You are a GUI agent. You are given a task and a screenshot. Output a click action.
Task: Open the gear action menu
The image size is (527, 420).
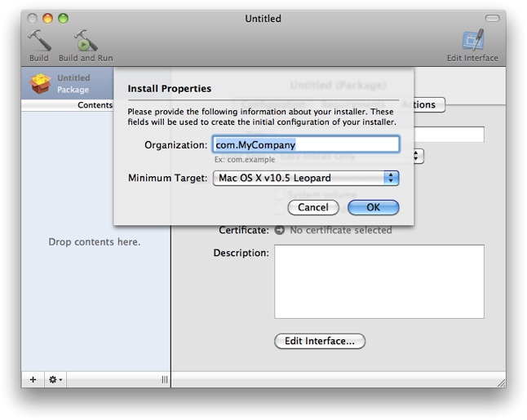(x=55, y=379)
